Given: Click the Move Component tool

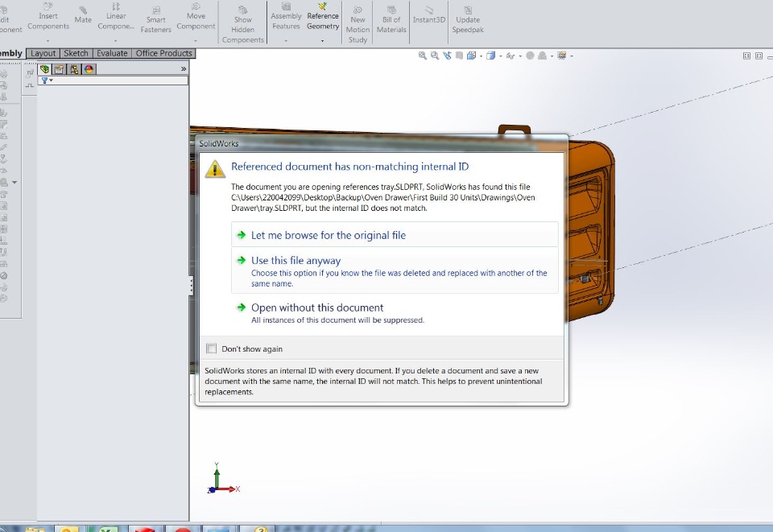Looking at the screenshot, I should [196, 17].
